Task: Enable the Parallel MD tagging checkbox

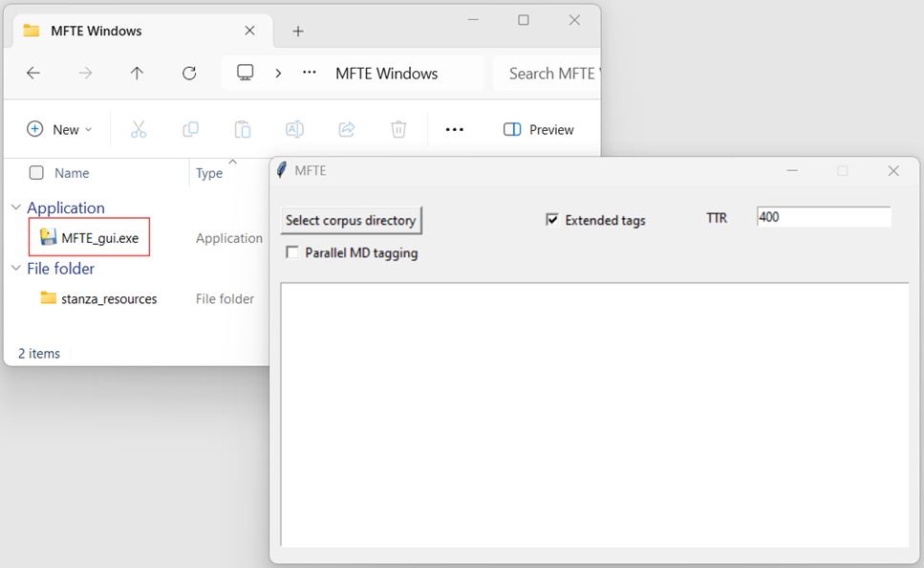Action: pyautogui.click(x=292, y=253)
